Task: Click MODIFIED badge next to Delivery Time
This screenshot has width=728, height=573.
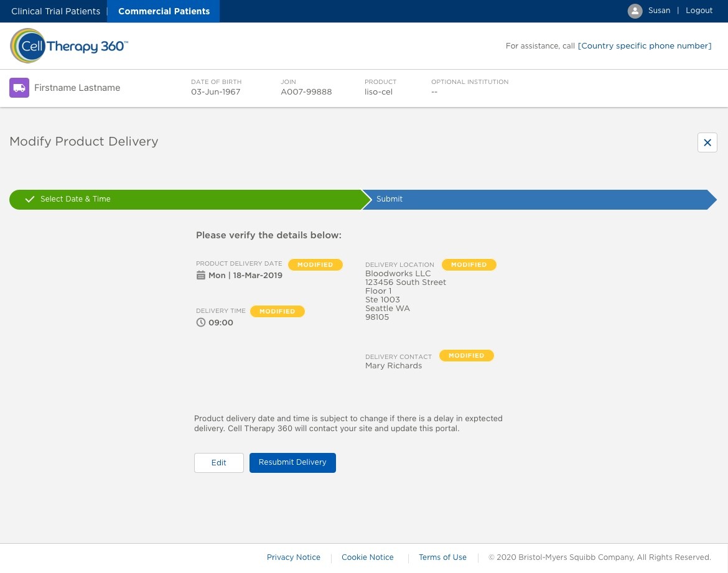Action: (x=277, y=312)
